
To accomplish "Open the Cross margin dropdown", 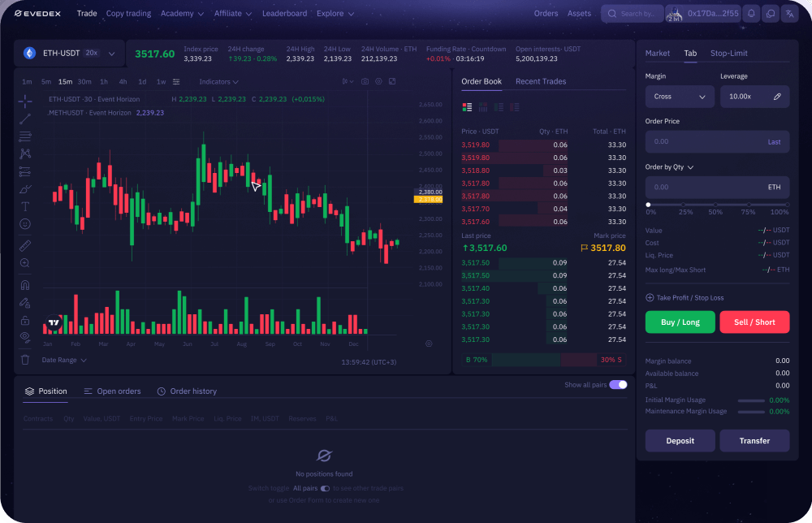I will 680,96.
